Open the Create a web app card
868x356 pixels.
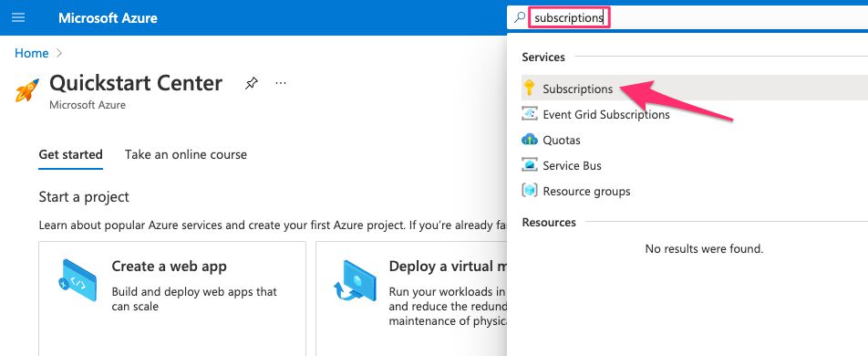tap(172, 298)
